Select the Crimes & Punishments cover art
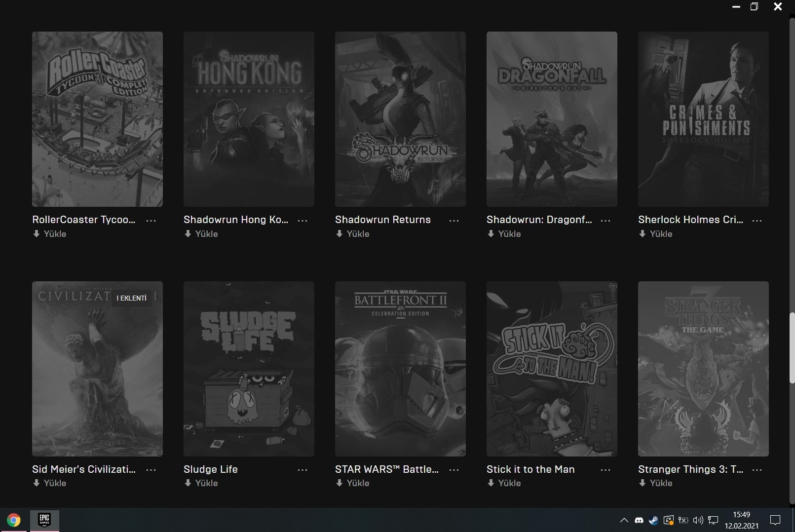Image resolution: width=795 pixels, height=532 pixels. pyautogui.click(x=703, y=119)
